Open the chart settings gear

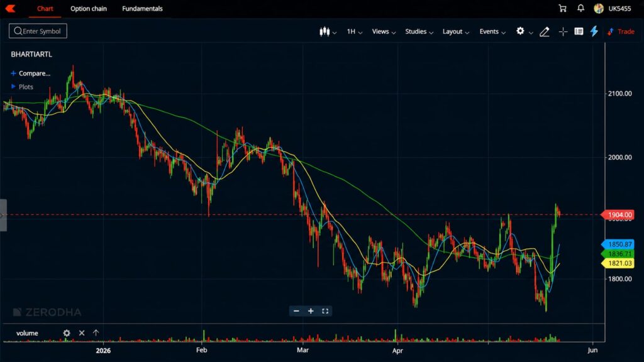pyautogui.click(x=520, y=31)
